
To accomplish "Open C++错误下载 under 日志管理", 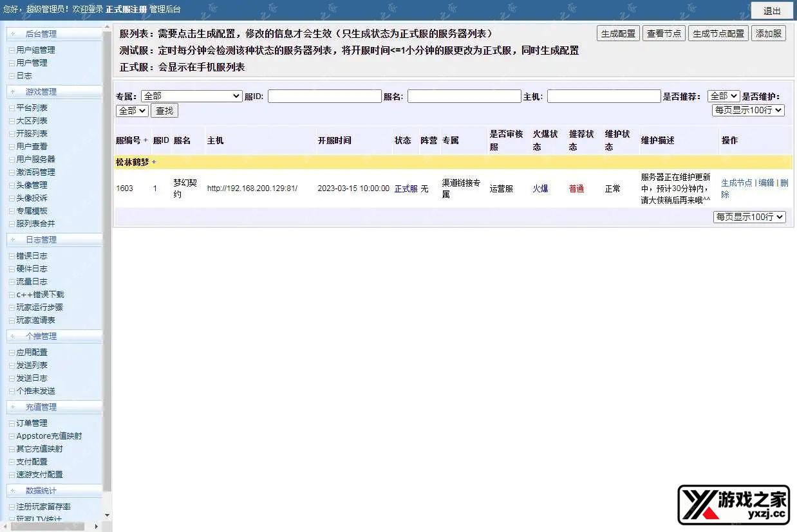I will point(37,294).
